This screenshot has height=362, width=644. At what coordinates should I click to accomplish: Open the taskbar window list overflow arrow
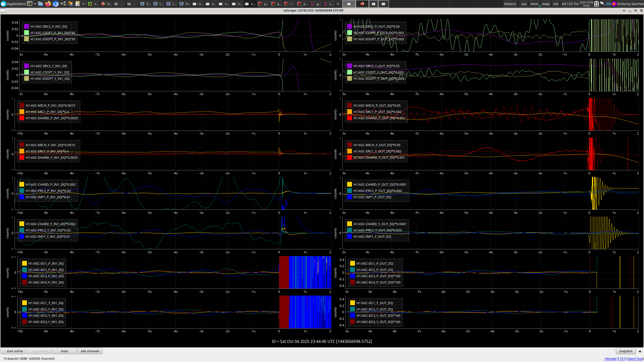pyautogui.click(x=338, y=4)
